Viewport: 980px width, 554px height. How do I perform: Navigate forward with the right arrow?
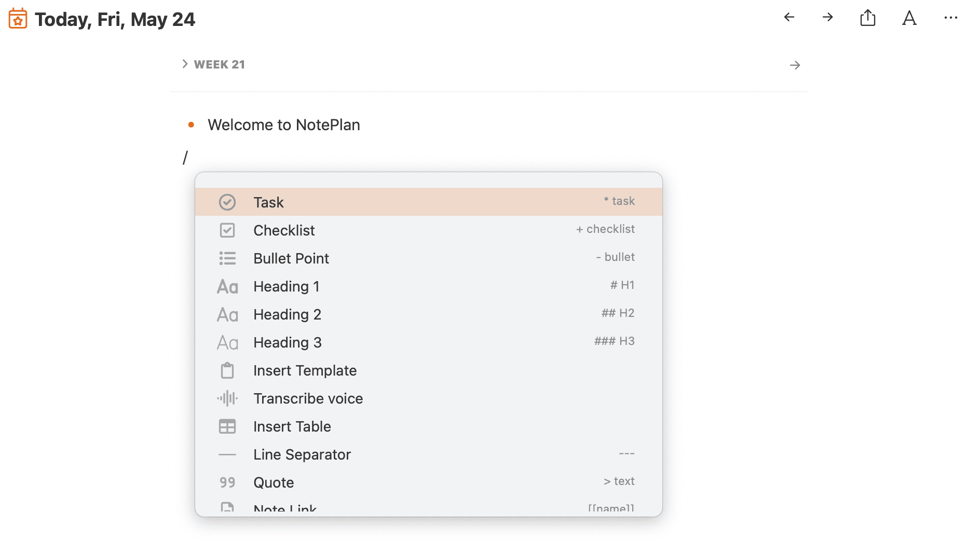(828, 17)
